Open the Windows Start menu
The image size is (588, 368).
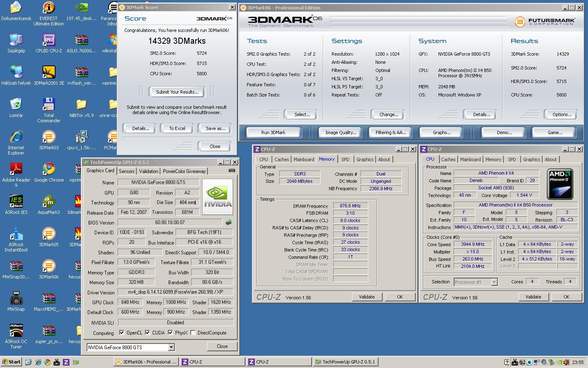click(x=11, y=362)
